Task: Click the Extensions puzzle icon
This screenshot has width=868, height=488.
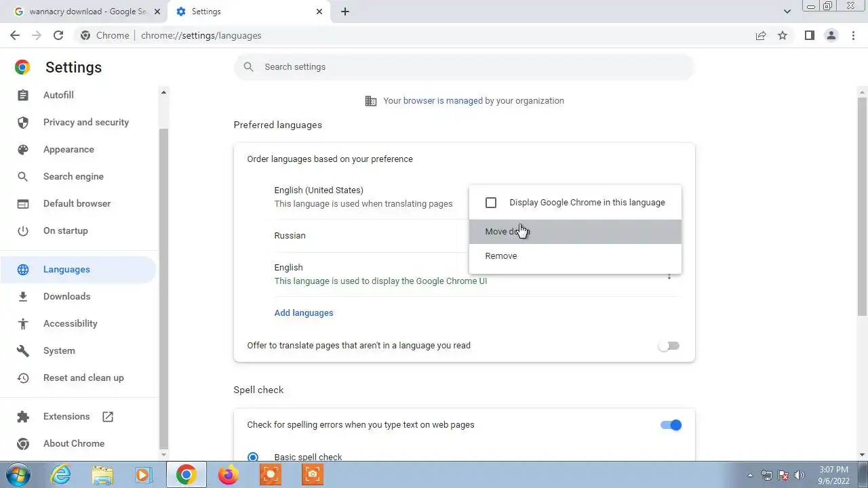Action: [23, 417]
